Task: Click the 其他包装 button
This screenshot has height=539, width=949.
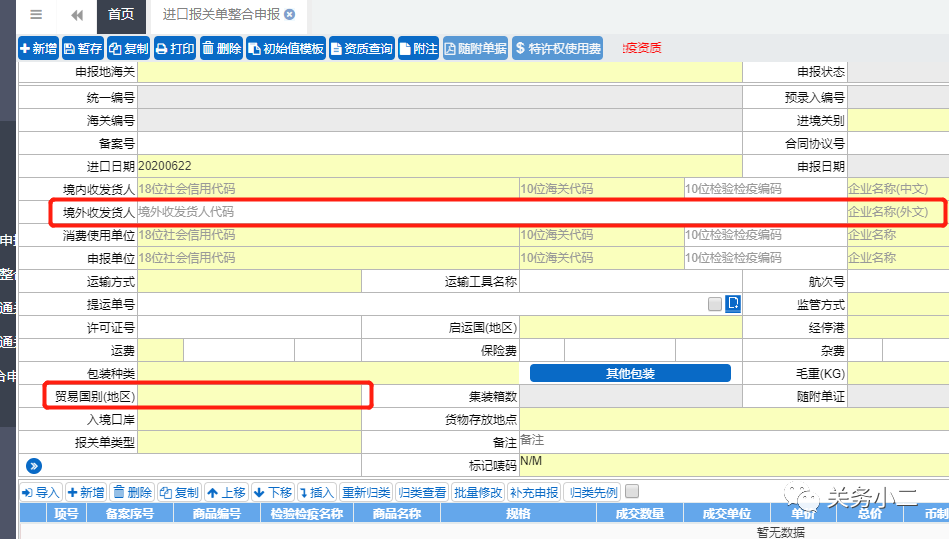Action: pyautogui.click(x=630, y=373)
